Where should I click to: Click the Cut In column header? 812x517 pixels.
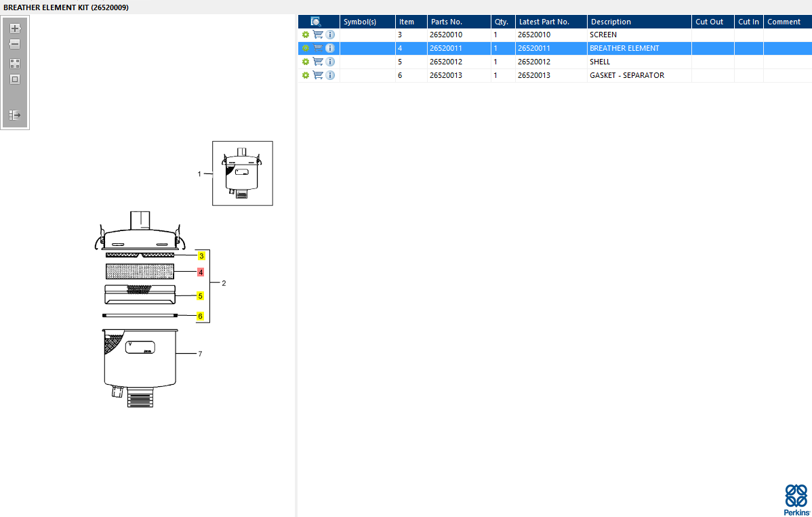[x=749, y=22]
